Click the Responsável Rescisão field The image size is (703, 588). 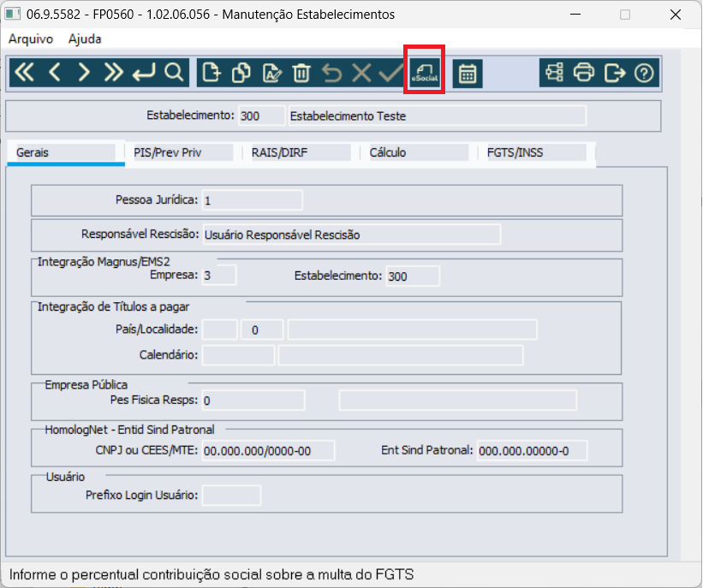tap(351, 235)
